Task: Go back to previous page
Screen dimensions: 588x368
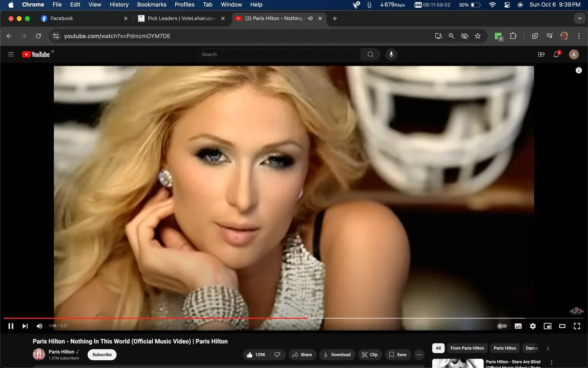Action: coord(9,36)
